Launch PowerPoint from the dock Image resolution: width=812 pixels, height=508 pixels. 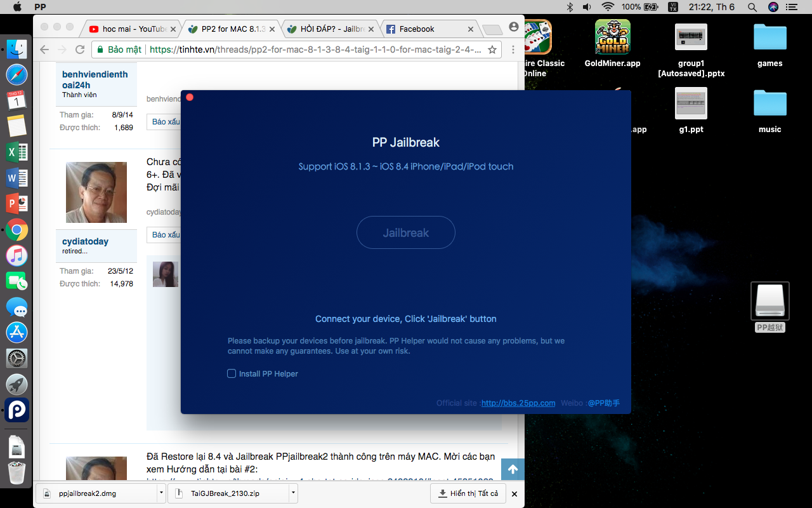pyautogui.click(x=16, y=204)
